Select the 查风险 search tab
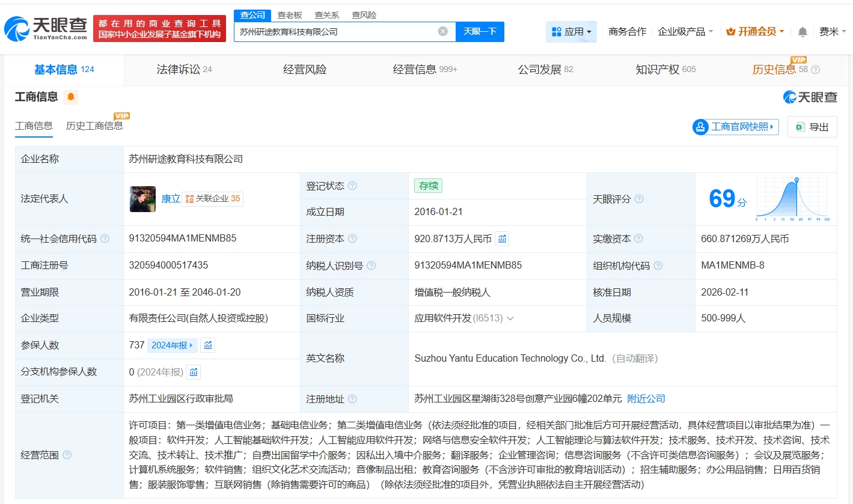 click(x=364, y=15)
